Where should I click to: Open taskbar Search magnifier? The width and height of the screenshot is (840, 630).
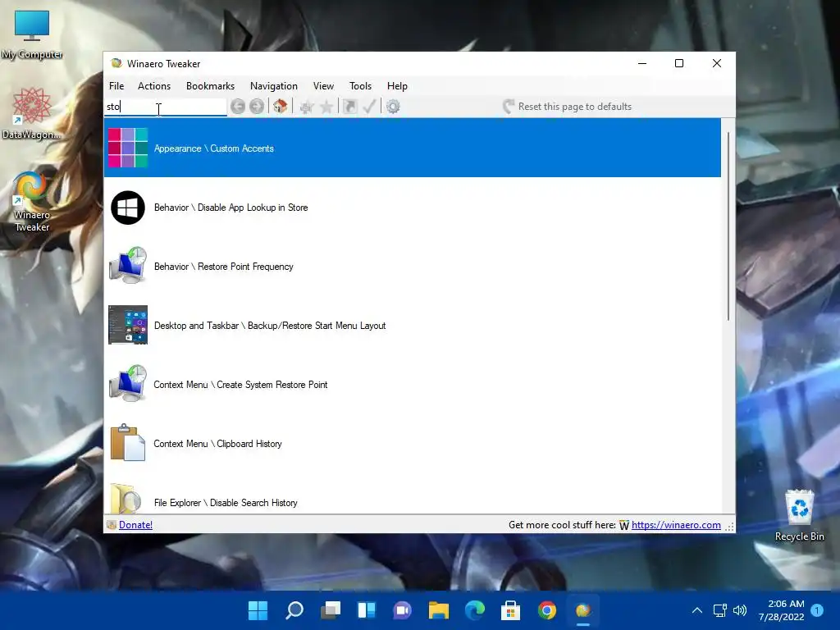[x=294, y=610]
